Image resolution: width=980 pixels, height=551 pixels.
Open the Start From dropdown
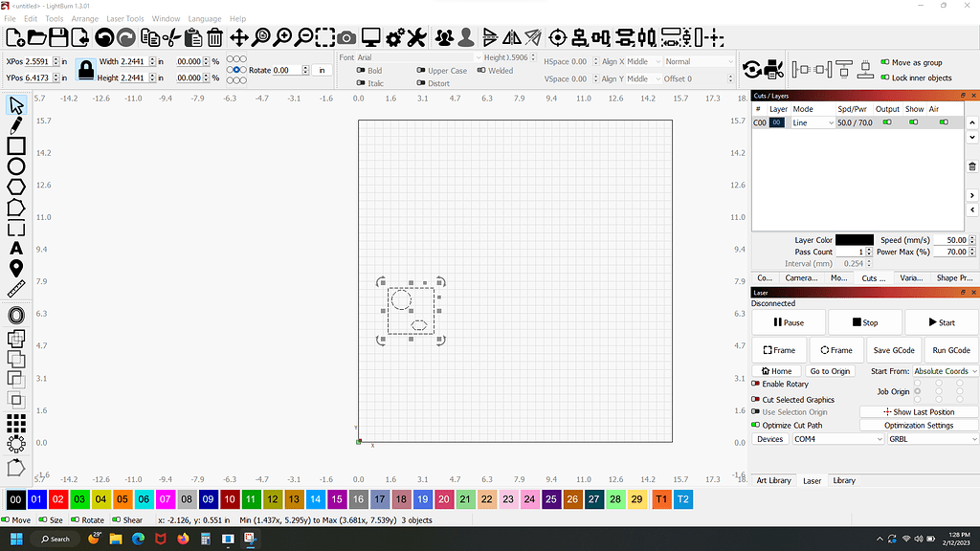coord(946,371)
